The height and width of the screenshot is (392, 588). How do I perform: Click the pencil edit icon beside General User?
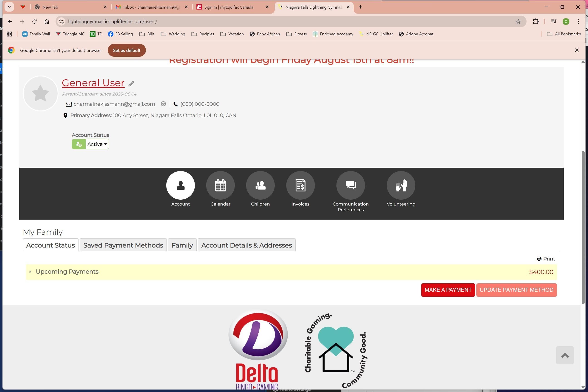(131, 83)
